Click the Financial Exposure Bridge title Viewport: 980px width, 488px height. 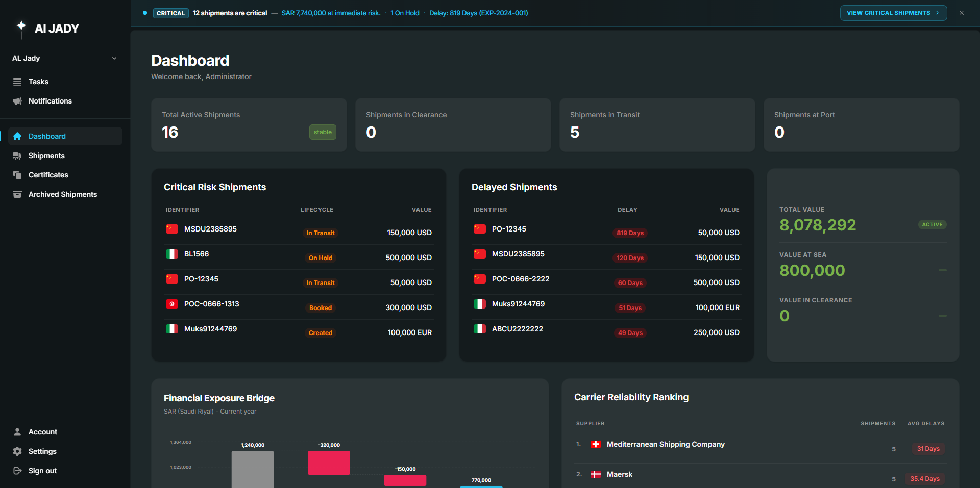(219, 398)
